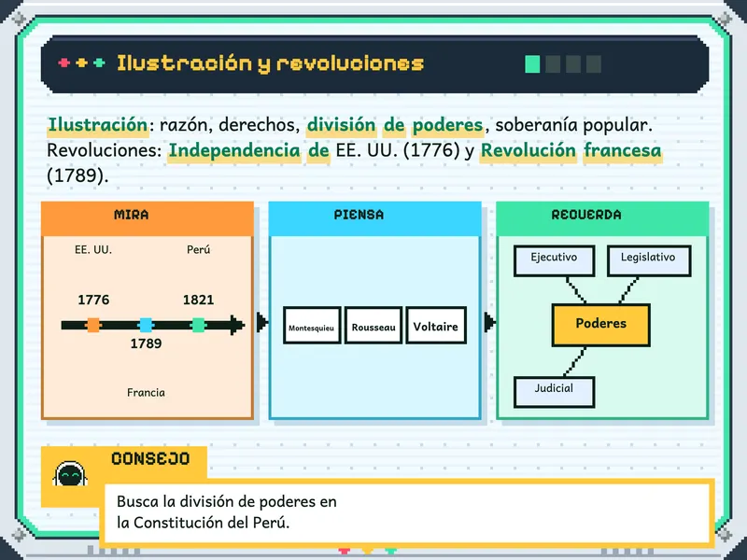Click the 1776 year label
This screenshot has width=747, height=560.
pos(93,300)
